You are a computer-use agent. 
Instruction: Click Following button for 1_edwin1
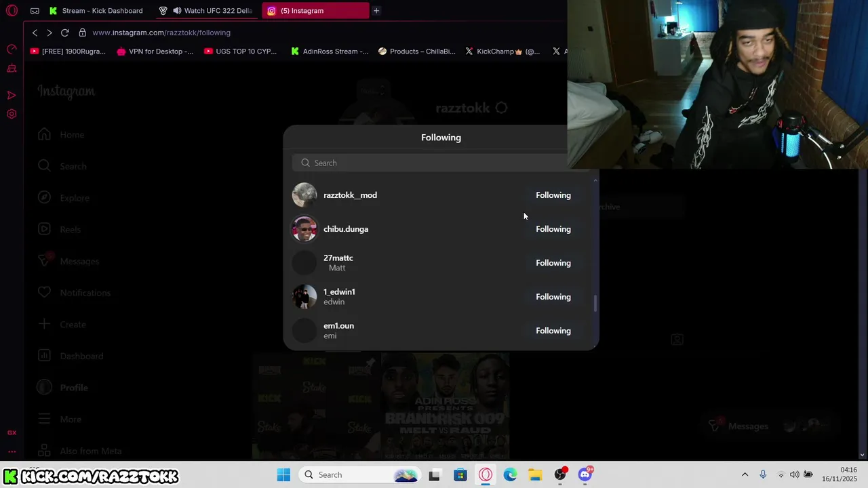553,297
